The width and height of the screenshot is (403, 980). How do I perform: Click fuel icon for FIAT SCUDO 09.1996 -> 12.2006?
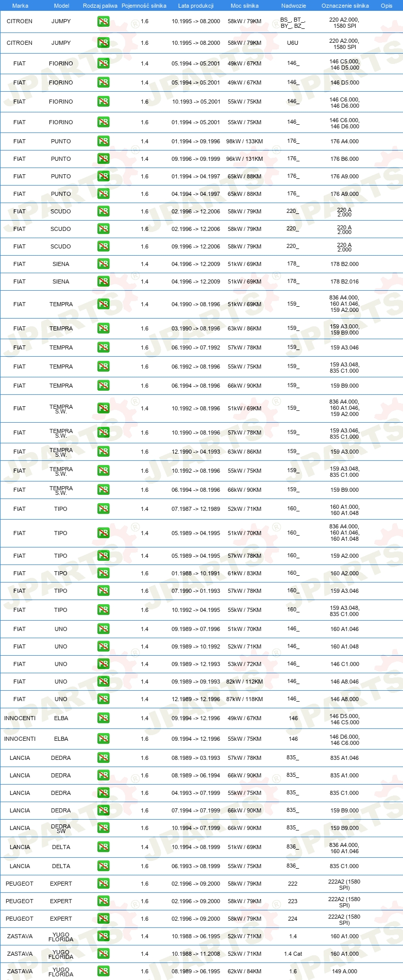pyautogui.click(x=103, y=246)
